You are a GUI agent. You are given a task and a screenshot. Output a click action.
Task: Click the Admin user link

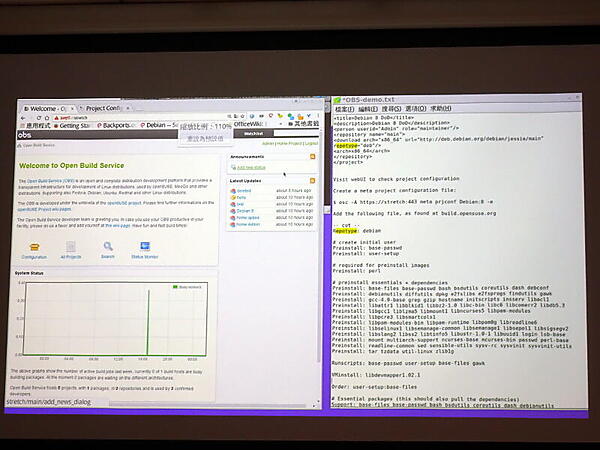pyautogui.click(x=268, y=143)
